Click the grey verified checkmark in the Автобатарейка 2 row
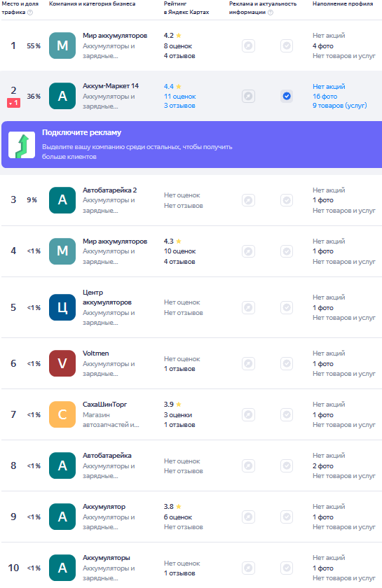The width and height of the screenshot is (382, 588). click(x=287, y=200)
